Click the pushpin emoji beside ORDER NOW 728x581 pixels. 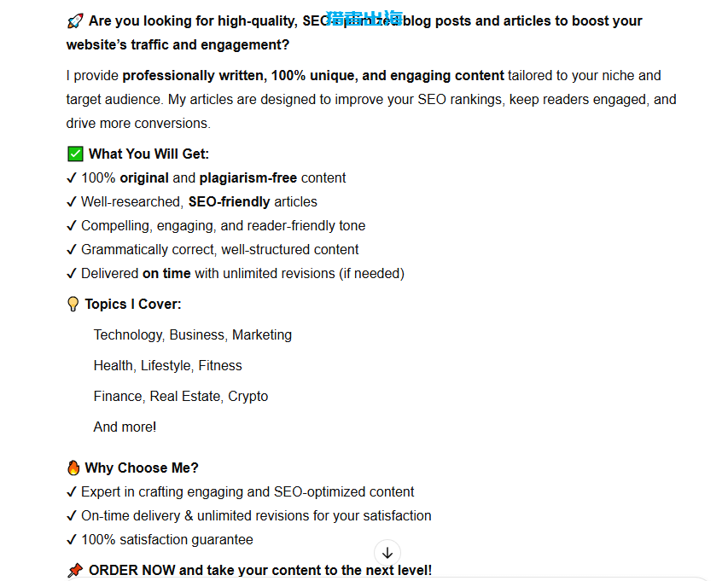click(75, 570)
